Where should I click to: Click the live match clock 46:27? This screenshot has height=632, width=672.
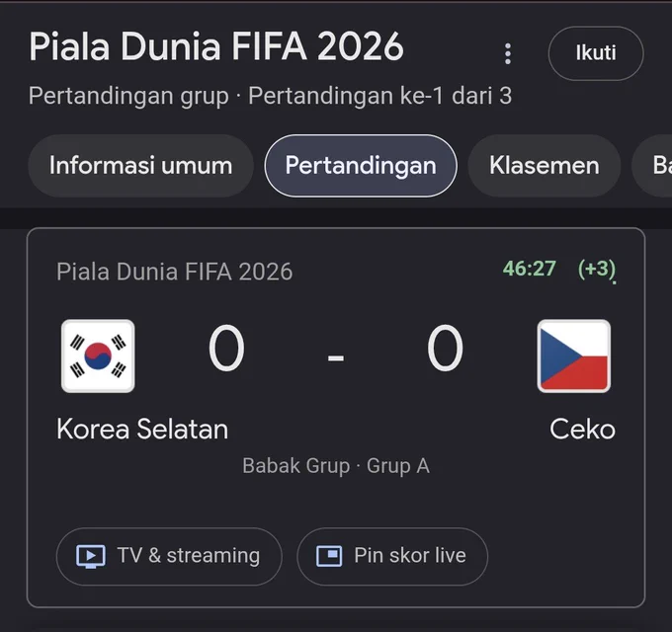pyautogui.click(x=530, y=269)
